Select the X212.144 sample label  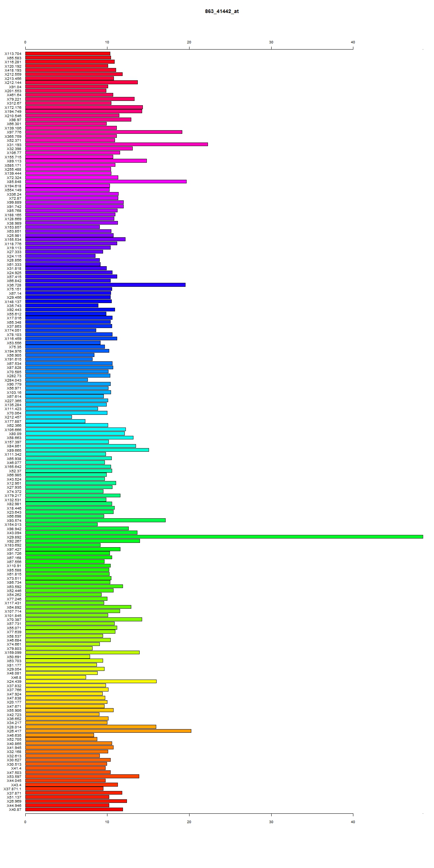[13, 82]
